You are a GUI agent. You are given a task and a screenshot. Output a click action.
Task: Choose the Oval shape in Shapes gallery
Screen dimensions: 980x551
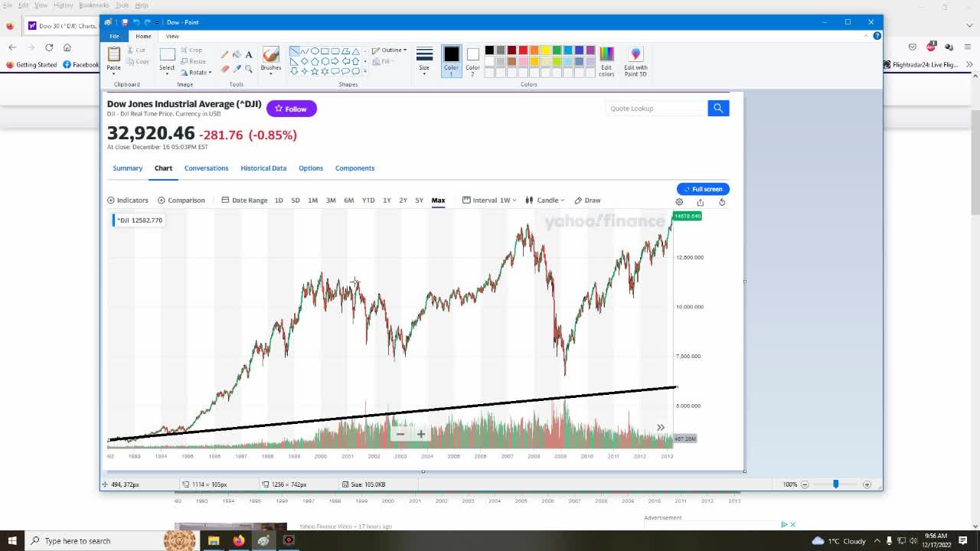(315, 51)
